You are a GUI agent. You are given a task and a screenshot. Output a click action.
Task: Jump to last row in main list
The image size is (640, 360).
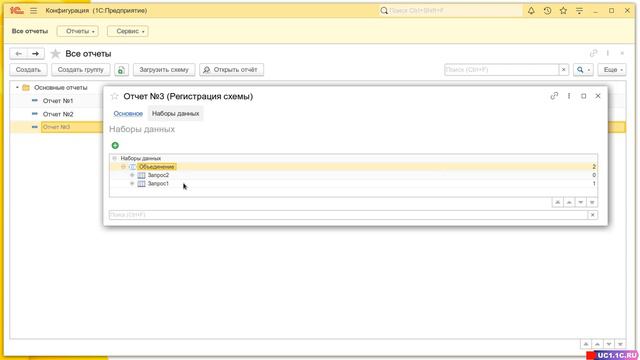click(x=620, y=344)
